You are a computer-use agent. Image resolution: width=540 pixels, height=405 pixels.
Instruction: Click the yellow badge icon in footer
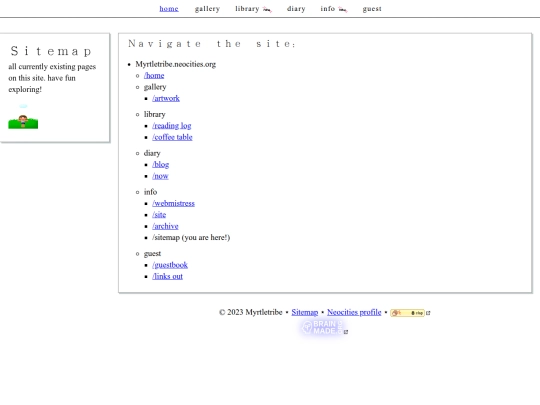(407, 313)
